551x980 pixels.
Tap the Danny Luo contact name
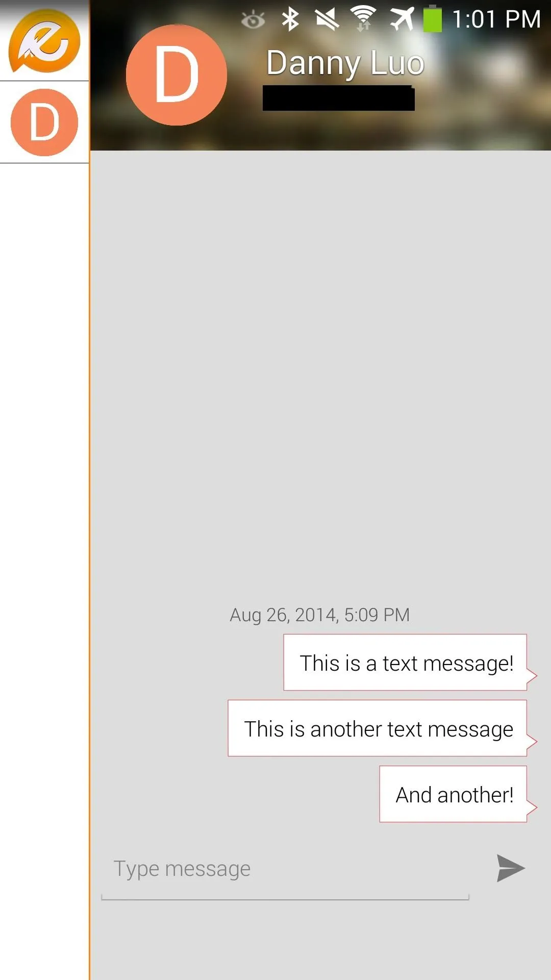345,63
